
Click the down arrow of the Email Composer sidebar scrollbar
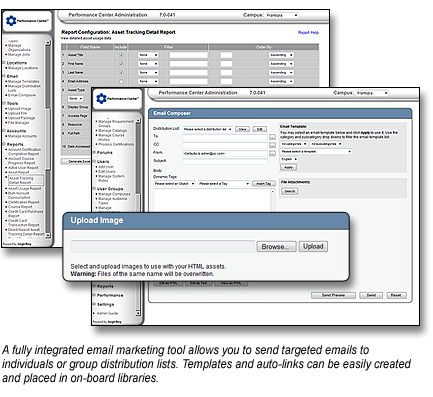[x=138, y=313]
